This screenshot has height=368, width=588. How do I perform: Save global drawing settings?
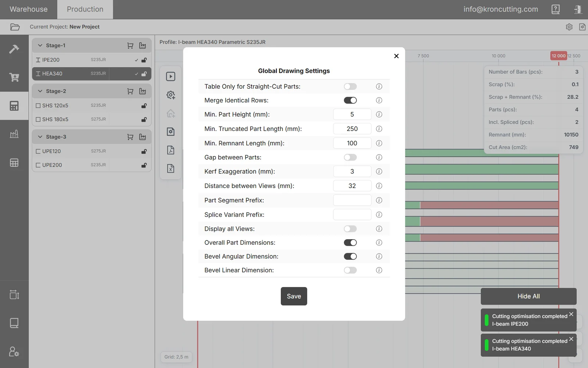294,296
